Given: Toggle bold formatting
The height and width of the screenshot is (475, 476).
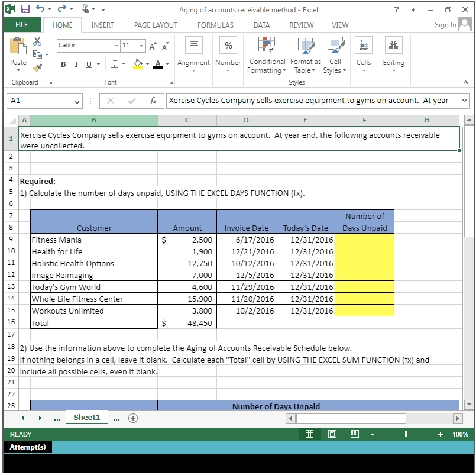Looking at the screenshot, I should click(x=63, y=64).
